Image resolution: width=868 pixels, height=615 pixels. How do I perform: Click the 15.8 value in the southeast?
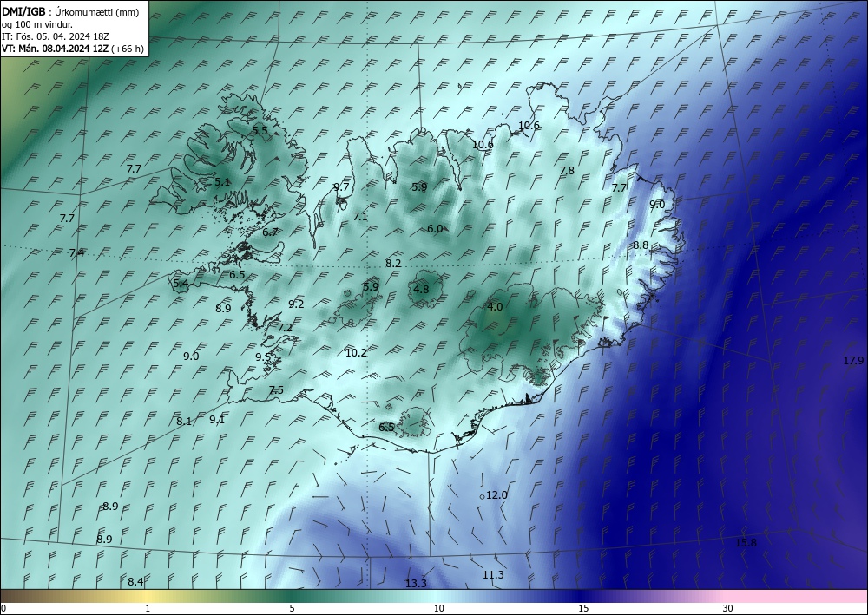pyautogui.click(x=746, y=542)
